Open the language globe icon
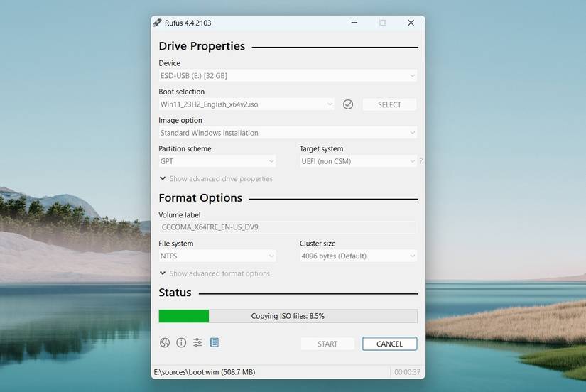Viewport: 586px width, 392px height. [165, 342]
